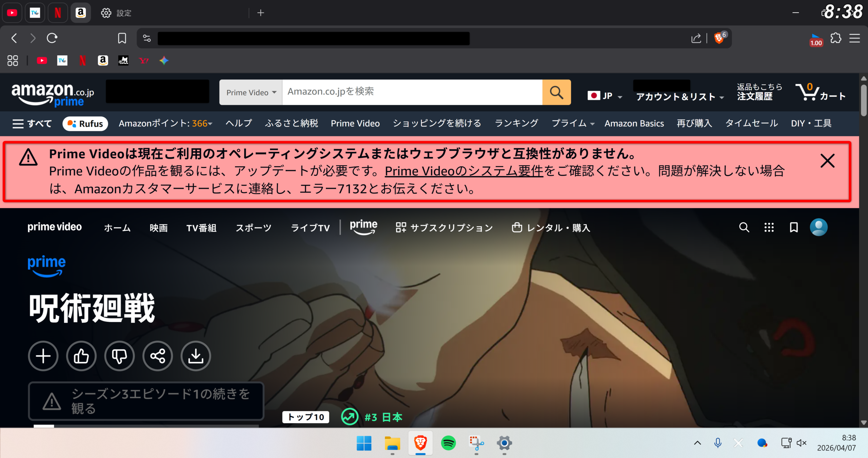868x458 pixels.
Task: Open the Prime Videoのシステム要件 link
Action: pos(464,171)
